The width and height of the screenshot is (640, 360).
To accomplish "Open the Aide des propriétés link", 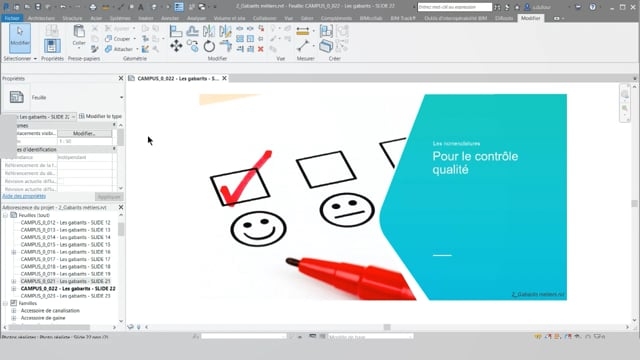I will [24, 196].
